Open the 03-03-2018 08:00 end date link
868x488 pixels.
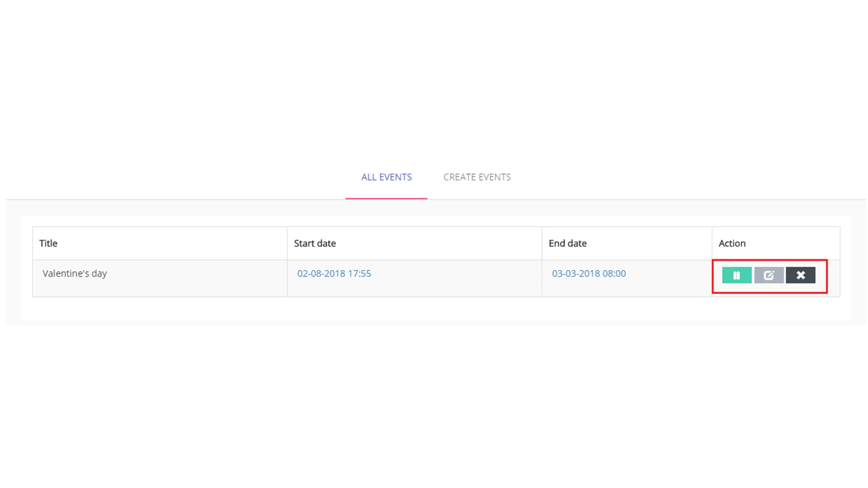pos(589,274)
